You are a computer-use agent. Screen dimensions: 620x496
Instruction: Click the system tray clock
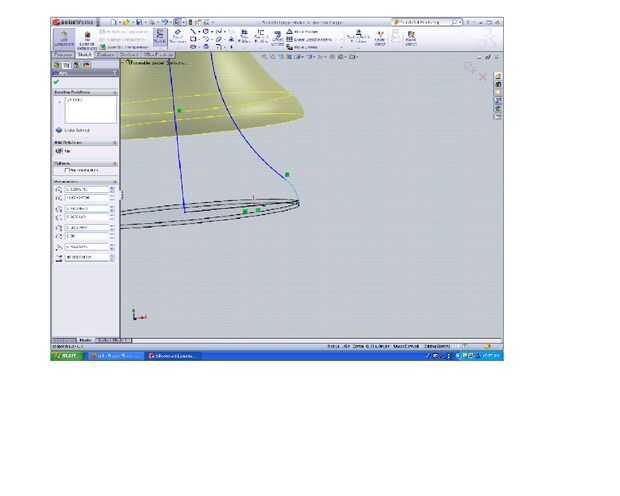tap(493, 356)
